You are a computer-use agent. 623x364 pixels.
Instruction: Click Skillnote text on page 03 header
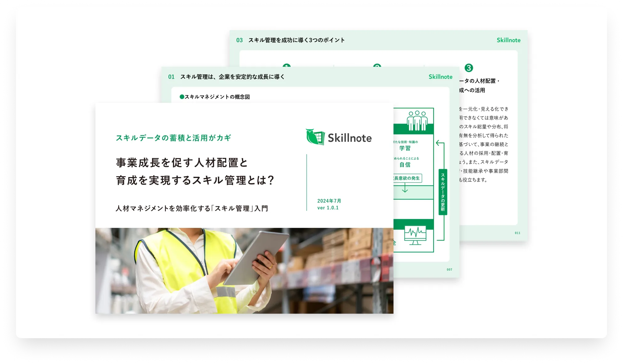[x=508, y=40]
